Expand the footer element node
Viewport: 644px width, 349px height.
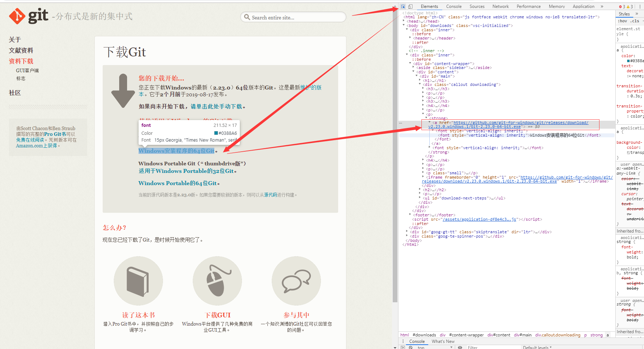click(x=410, y=215)
